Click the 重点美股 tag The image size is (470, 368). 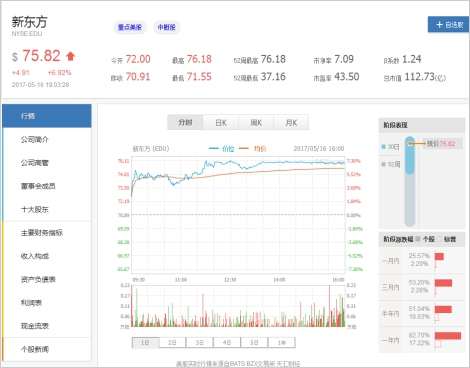pos(130,27)
